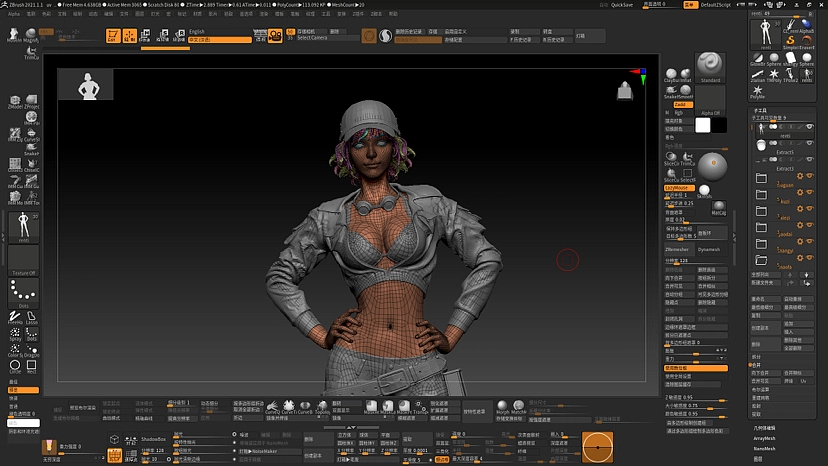828x466 pixels.
Task: Toggle visibility eye of Extract3 subtool
Action: tap(810, 159)
